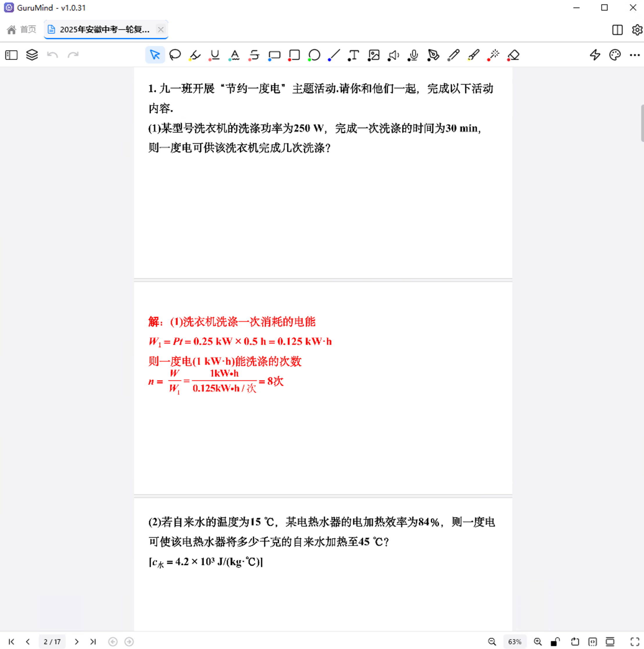Redo the last action
644x649 pixels.
tap(73, 55)
